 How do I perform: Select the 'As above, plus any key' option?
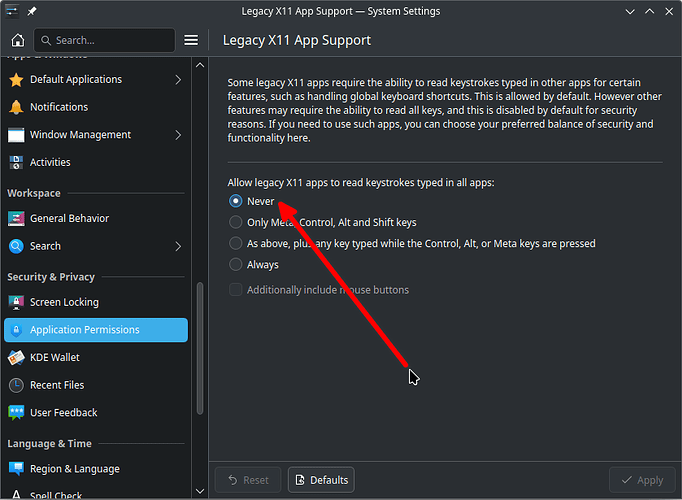coord(235,243)
